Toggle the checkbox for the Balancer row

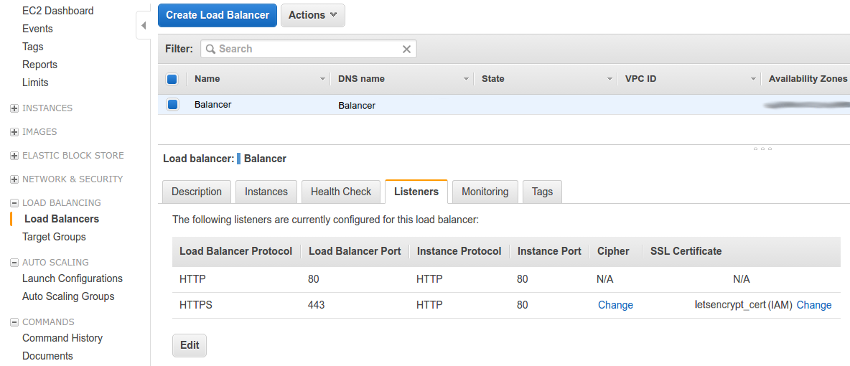pyautogui.click(x=172, y=105)
